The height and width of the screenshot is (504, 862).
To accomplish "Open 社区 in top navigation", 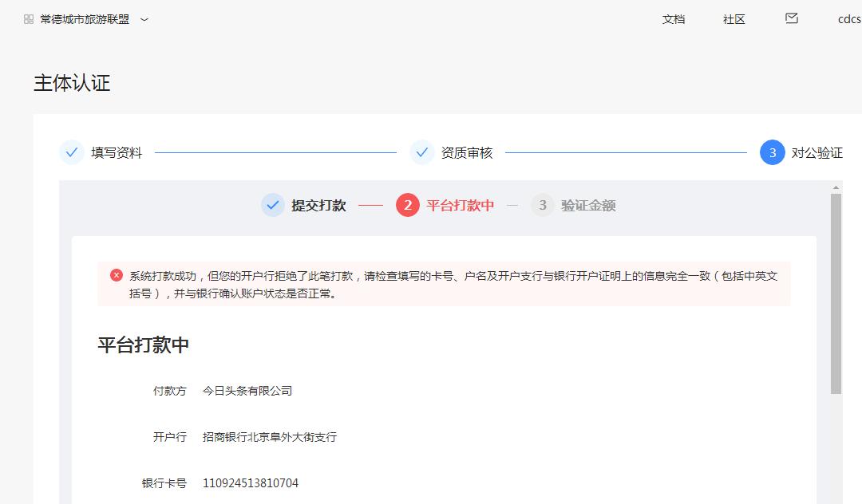I will [x=734, y=19].
